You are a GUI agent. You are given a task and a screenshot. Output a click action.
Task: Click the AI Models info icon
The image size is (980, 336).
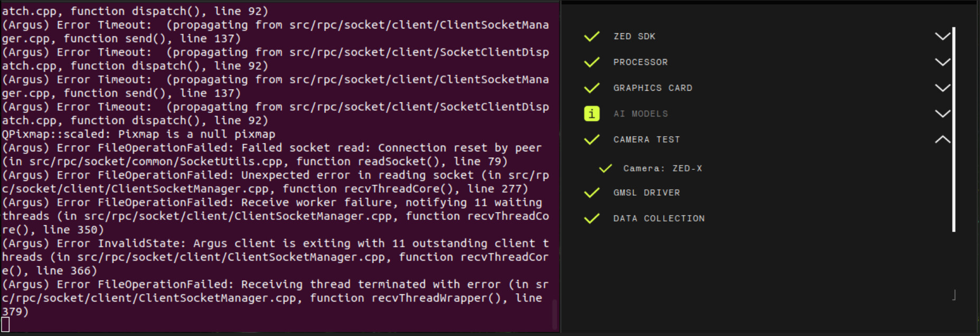(592, 114)
